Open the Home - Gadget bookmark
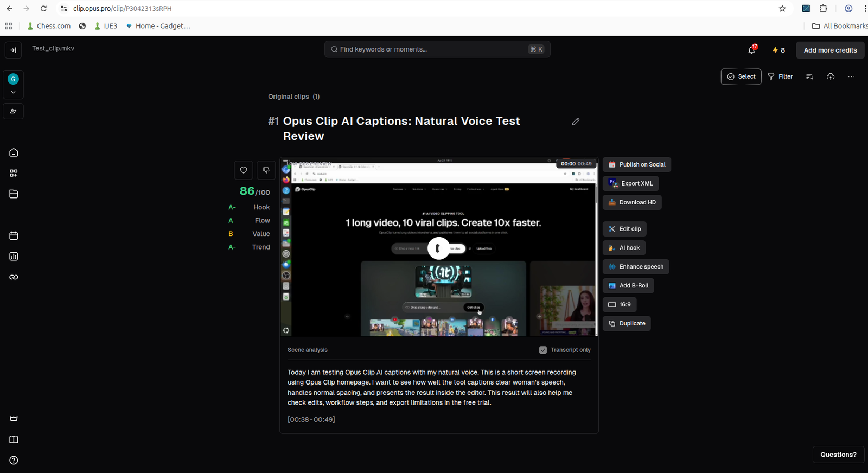868x473 pixels. [x=158, y=26]
